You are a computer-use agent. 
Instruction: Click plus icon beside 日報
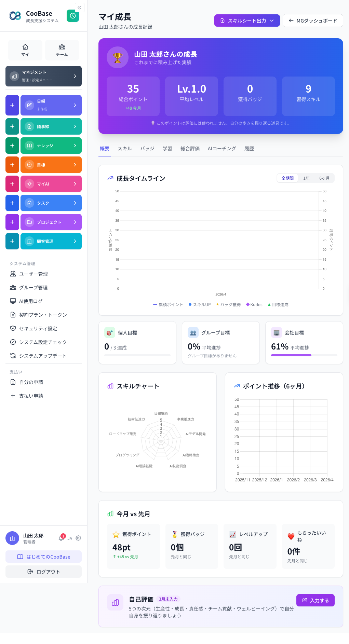click(x=12, y=105)
